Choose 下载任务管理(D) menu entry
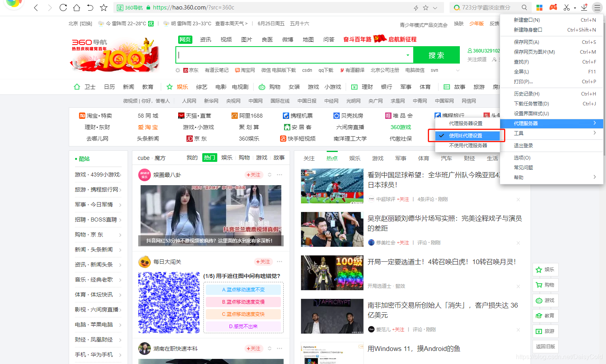This screenshot has width=606, height=364. tap(551, 103)
